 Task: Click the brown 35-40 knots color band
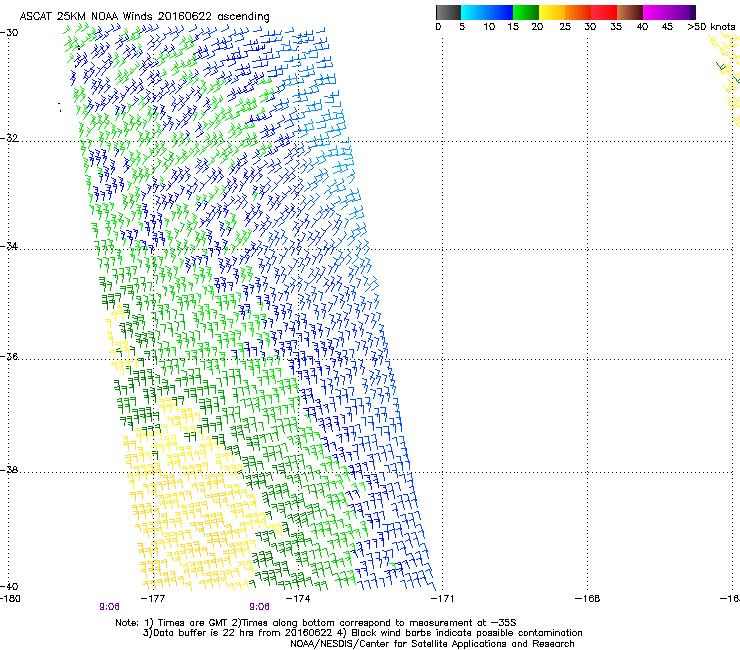(630, 12)
